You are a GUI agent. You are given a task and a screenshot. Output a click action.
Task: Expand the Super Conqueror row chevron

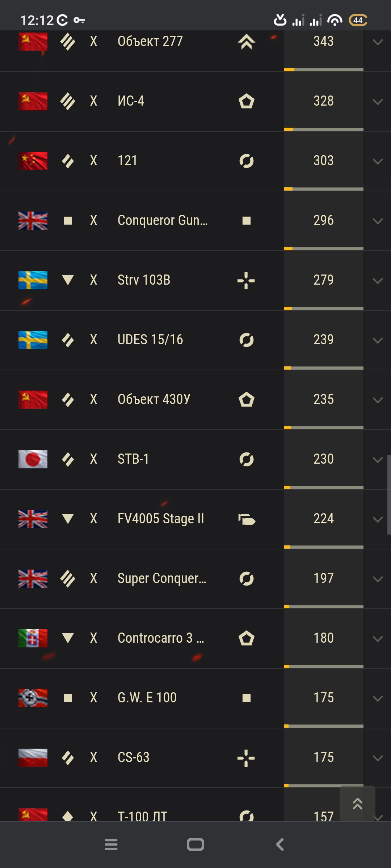(x=378, y=579)
